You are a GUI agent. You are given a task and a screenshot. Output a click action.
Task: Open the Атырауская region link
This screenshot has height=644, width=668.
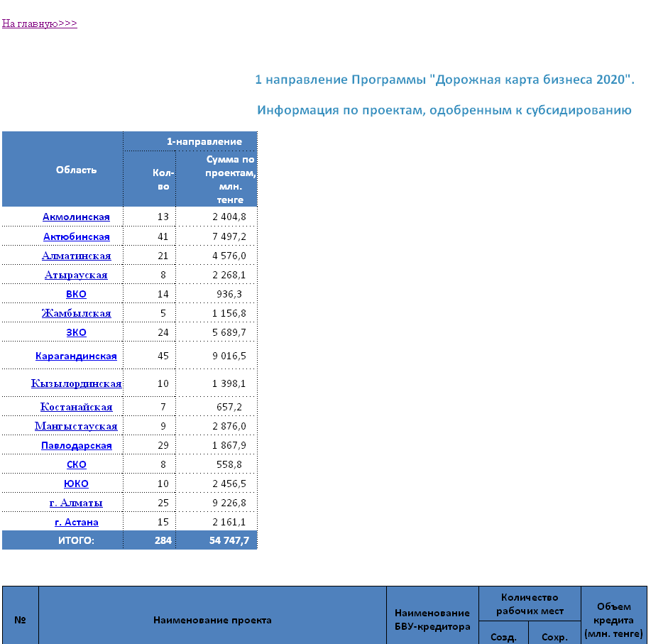tap(76, 275)
